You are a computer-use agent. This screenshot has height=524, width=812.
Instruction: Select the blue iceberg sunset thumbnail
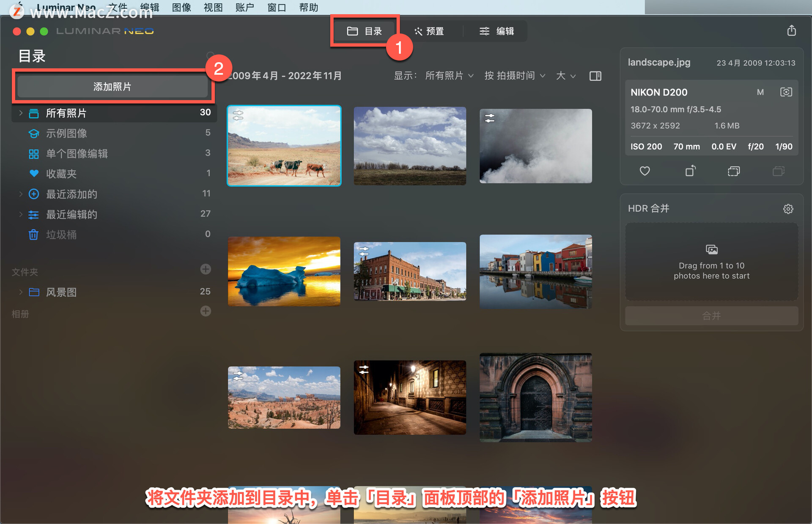(284, 271)
